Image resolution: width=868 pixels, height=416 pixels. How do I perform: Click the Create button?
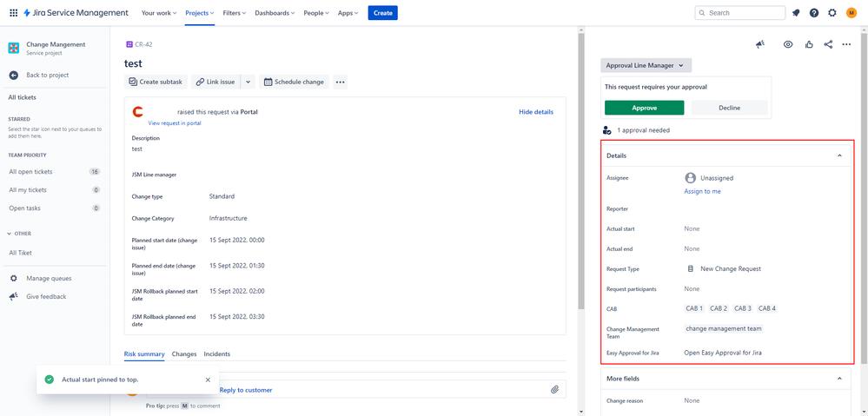[x=383, y=13]
